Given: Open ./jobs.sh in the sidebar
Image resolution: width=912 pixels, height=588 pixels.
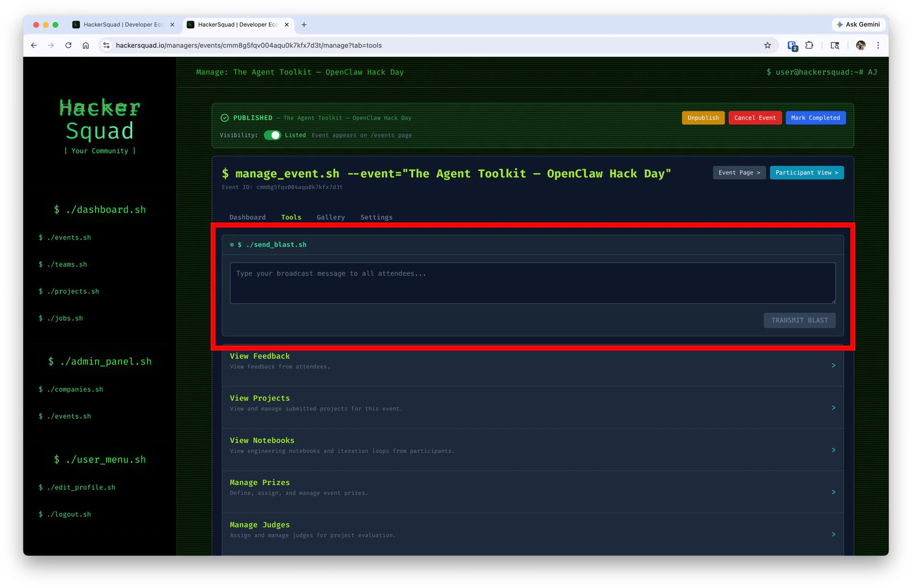Looking at the screenshot, I should (x=61, y=318).
